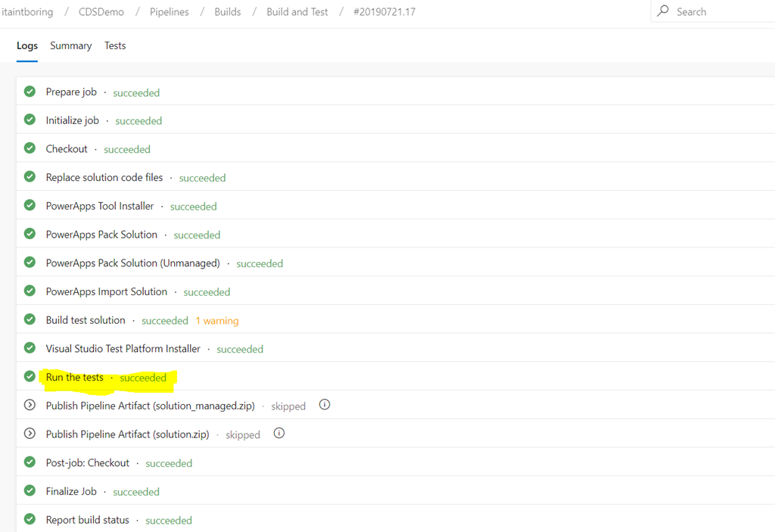Click the 1 warning label
Viewport: 775px width, 532px height.
217,320
